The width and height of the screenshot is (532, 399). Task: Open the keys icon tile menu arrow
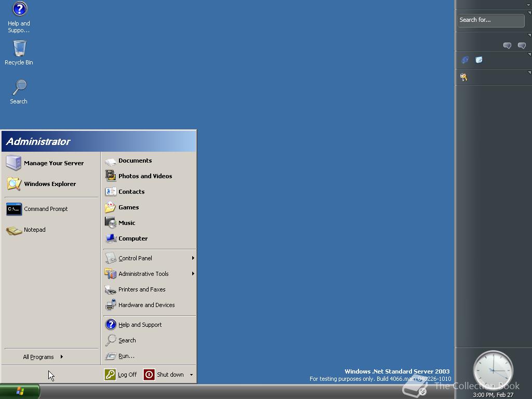[529, 72]
